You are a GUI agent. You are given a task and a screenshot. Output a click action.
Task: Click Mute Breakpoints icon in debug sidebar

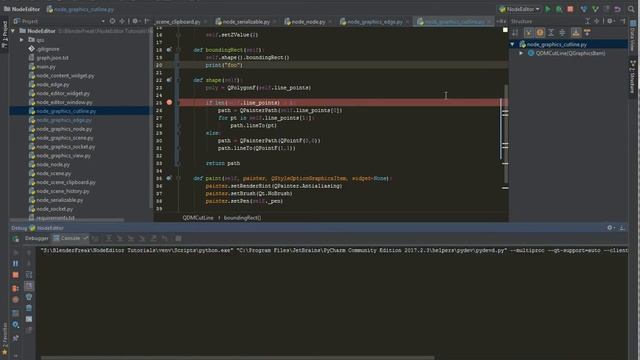pyautogui.click(x=16, y=300)
